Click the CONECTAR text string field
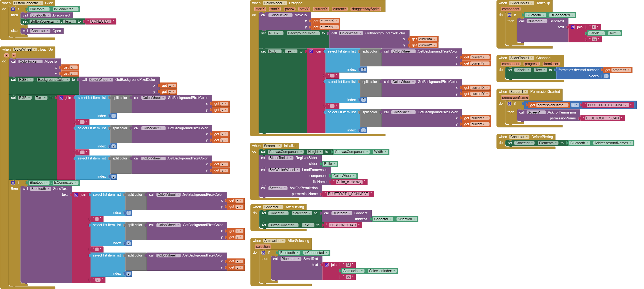This screenshot has height=289, width=644. [x=100, y=21]
